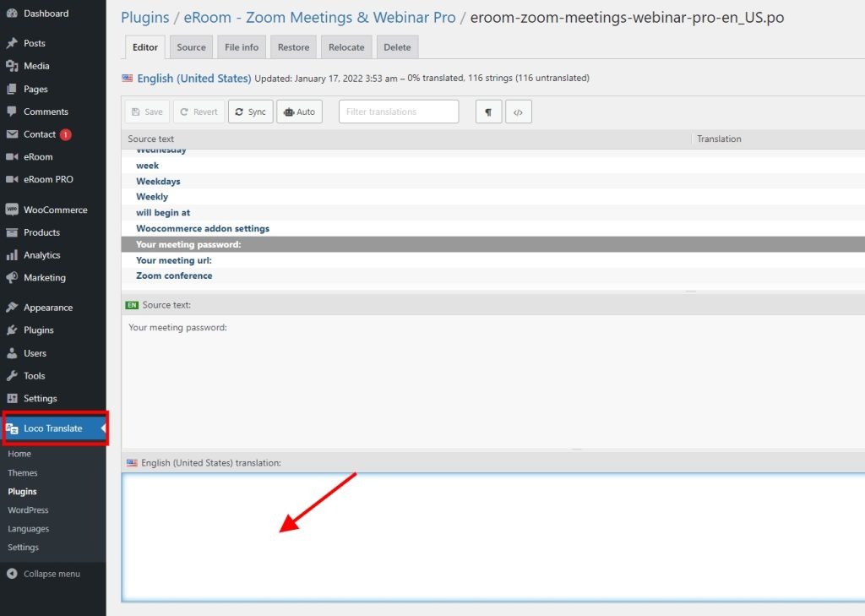Screen dimensions: 865x616
Task: Click the Revert button
Action: pyautogui.click(x=199, y=111)
